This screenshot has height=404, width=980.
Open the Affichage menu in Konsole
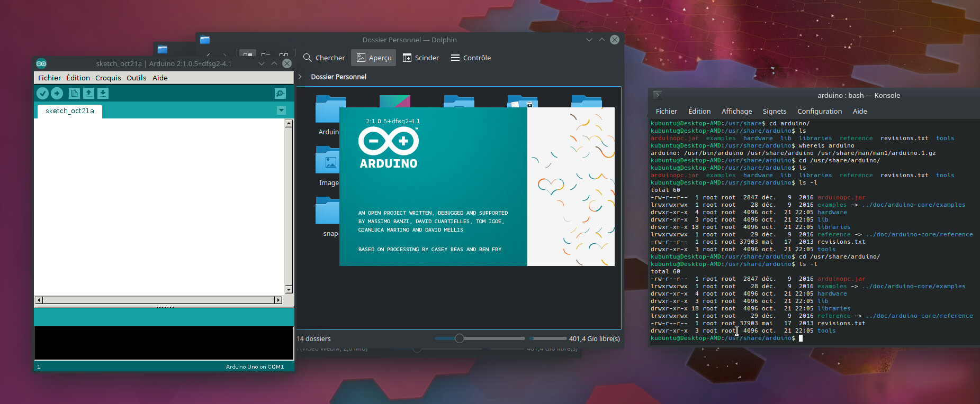click(x=736, y=111)
